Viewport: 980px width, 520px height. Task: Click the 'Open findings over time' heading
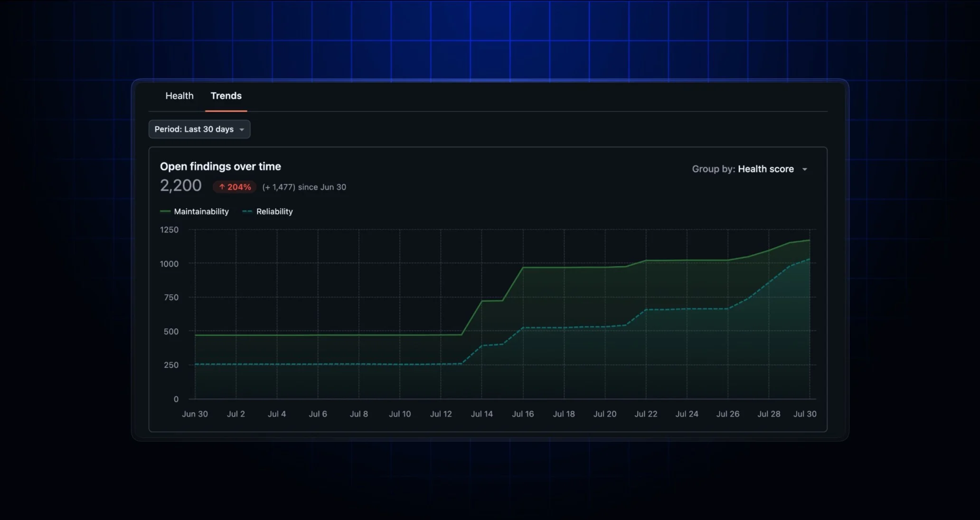click(x=220, y=167)
